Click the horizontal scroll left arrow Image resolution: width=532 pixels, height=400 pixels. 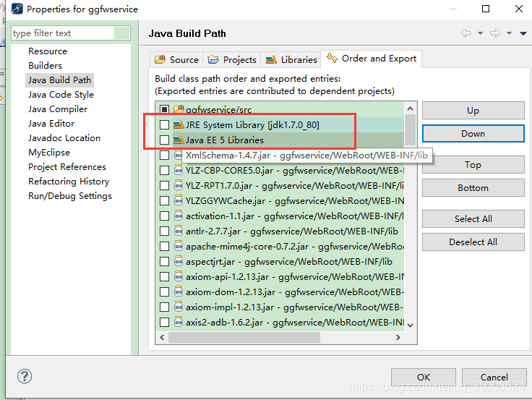(x=162, y=338)
